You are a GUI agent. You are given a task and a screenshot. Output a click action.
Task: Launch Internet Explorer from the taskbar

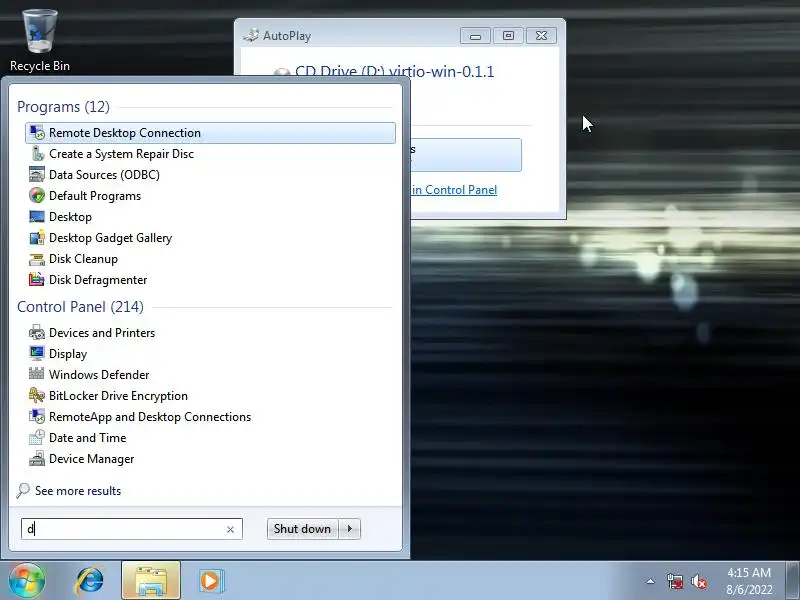[90, 581]
